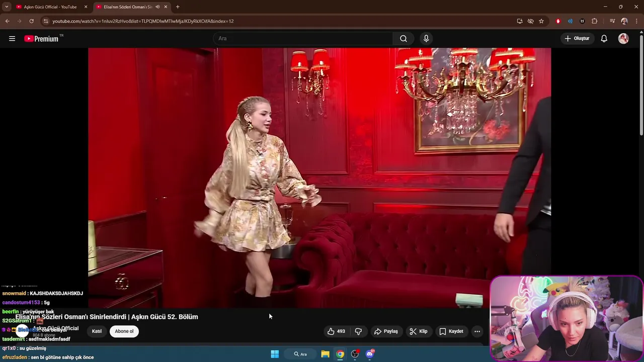Open more actions three-dot menu
Viewport: 644px width, 362px height.
(x=477, y=331)
